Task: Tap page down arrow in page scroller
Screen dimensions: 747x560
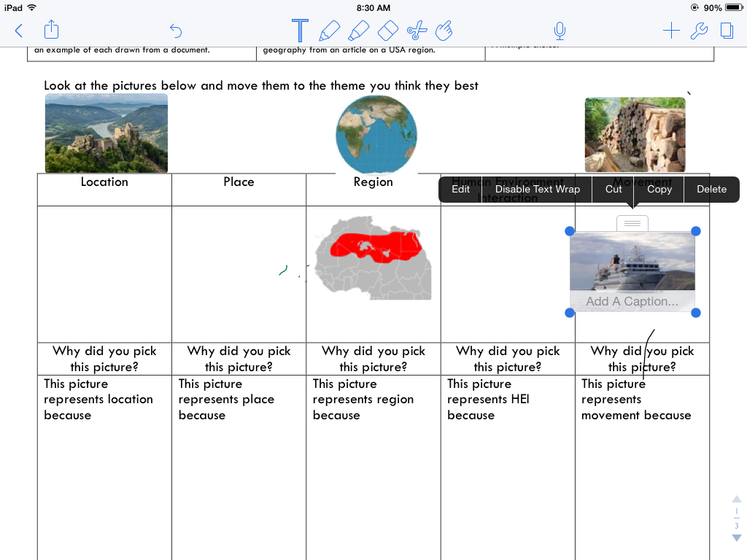Action: click(x=737, y=537)
